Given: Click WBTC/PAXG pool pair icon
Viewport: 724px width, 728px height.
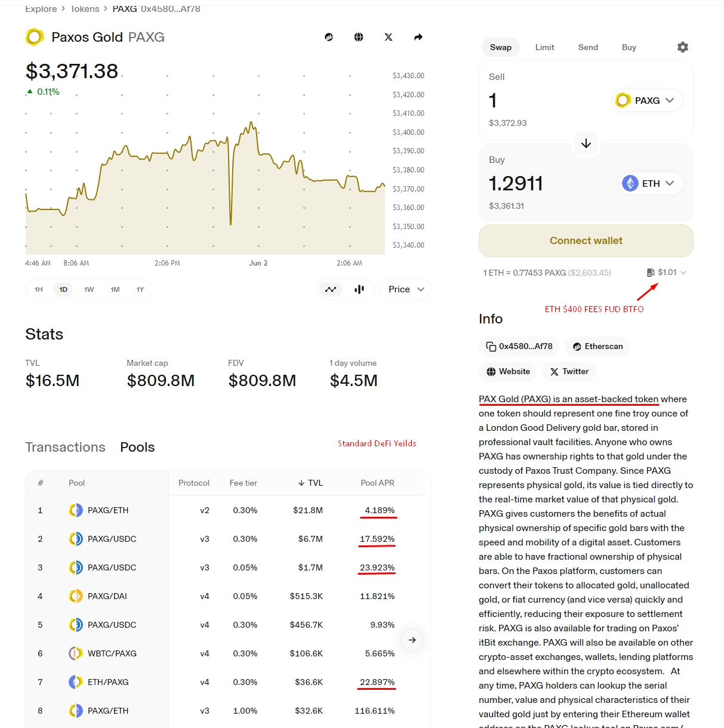Looking at the screenshot, I should pyautogui.click(x=75, y=653).
